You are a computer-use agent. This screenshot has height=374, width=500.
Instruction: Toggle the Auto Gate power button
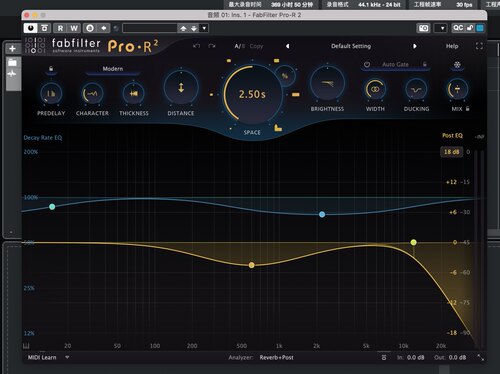(367, 64)
